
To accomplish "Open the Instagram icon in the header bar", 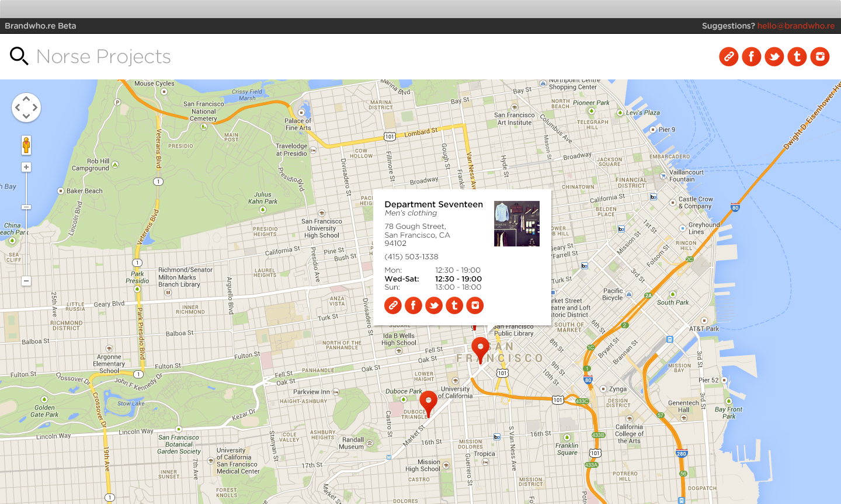I will (820, 57).
